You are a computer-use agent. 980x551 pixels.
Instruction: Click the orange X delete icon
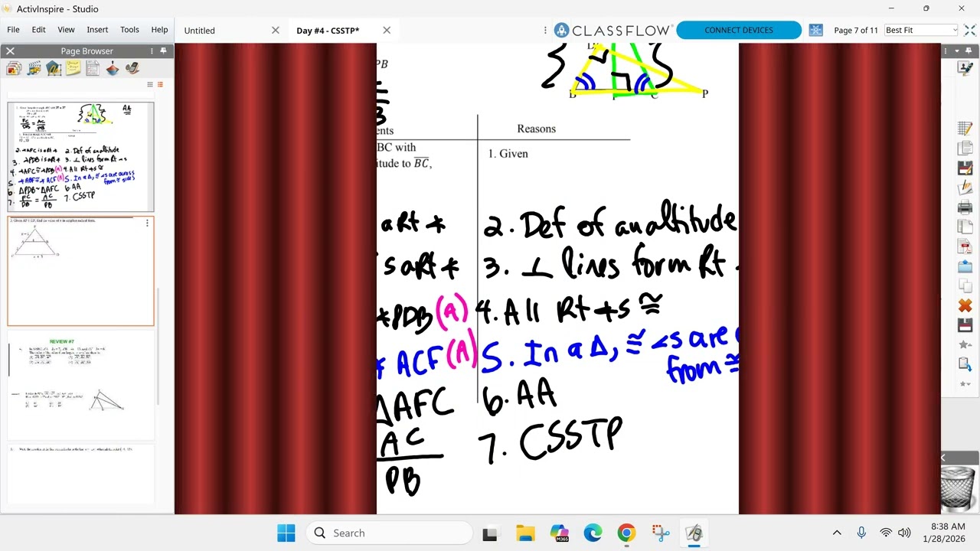tap(965, 306)
